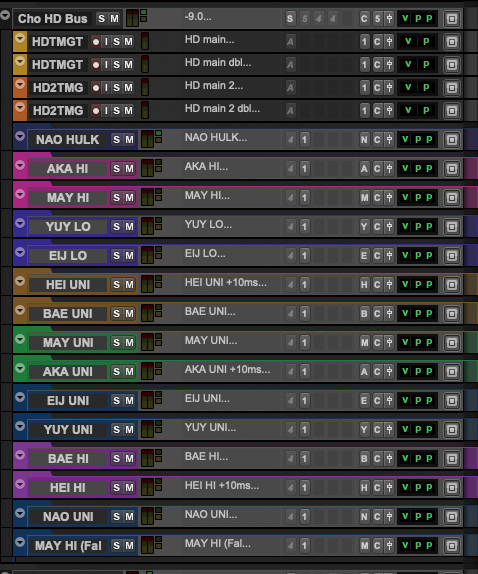This screenshot has height=574, width=478.
Task: Click the 'HEI HI +10ms...' comment text
Action: point(222,485)
